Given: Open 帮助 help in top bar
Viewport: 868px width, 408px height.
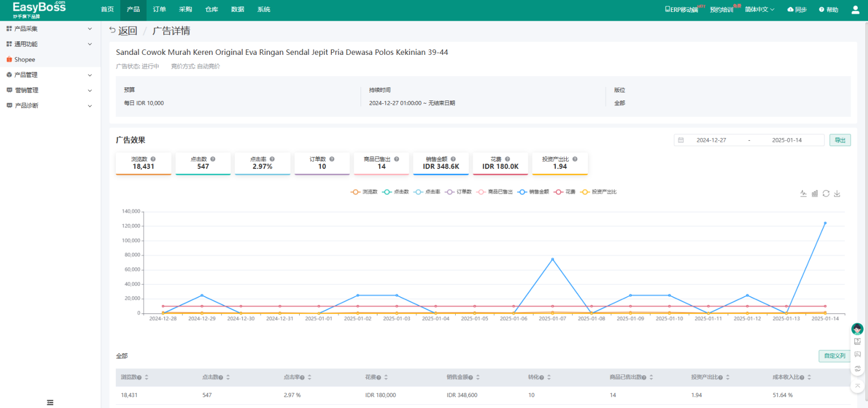Looking at the screenshot, I should (x=828, y=10).
